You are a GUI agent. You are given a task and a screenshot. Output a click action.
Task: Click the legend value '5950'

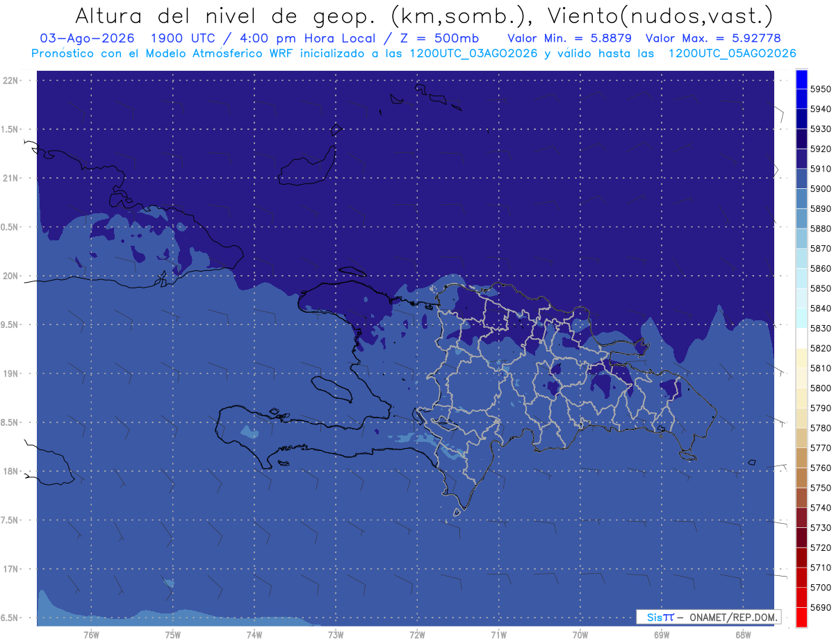pyautogui.click(x=820, y=89)
